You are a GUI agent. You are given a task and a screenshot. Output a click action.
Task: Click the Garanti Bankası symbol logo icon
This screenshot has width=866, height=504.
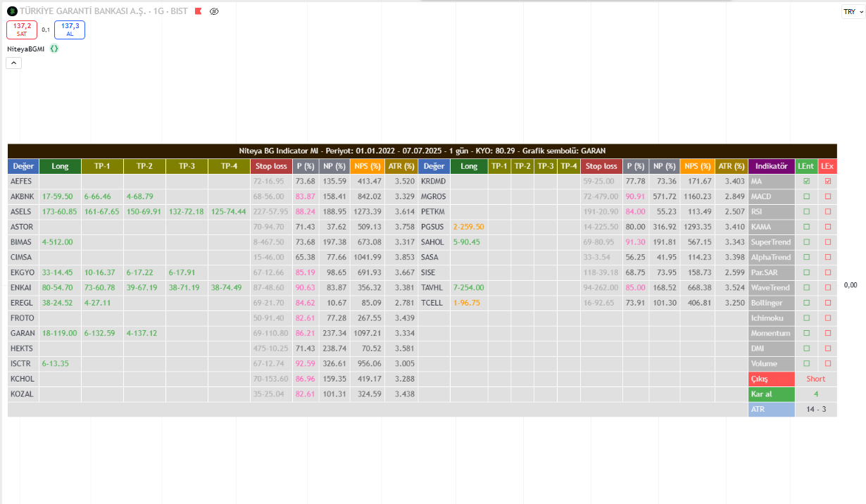[12, 11]
